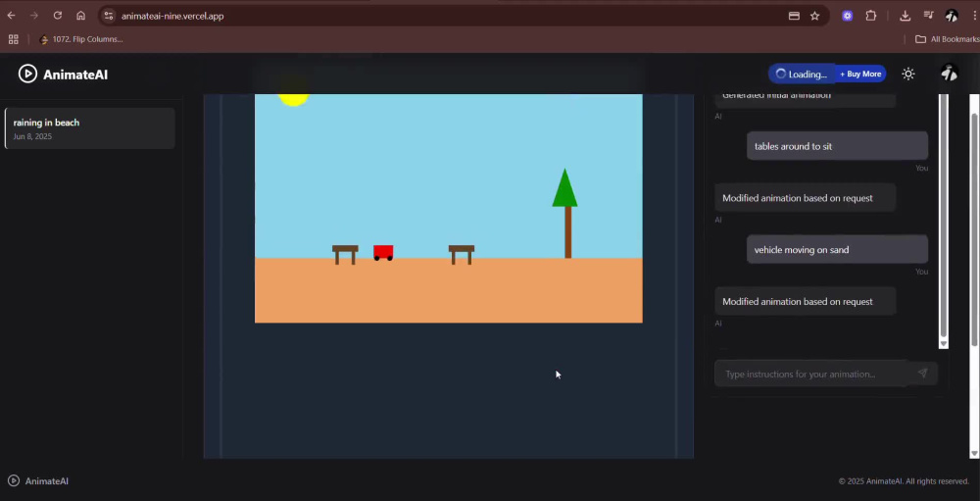Click the animation instructions input field

pos(810,374)
